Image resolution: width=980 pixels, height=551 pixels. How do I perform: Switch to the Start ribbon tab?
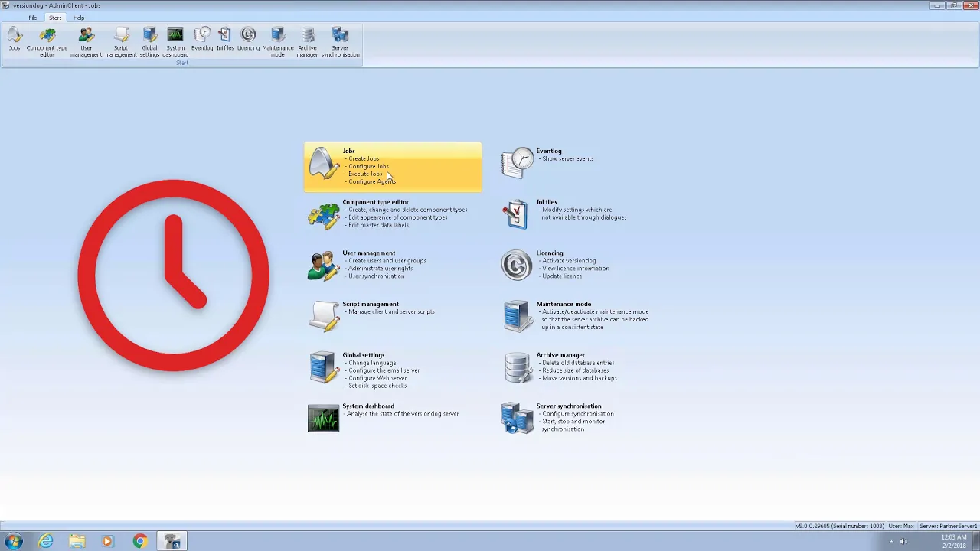(x=55, y=18)
